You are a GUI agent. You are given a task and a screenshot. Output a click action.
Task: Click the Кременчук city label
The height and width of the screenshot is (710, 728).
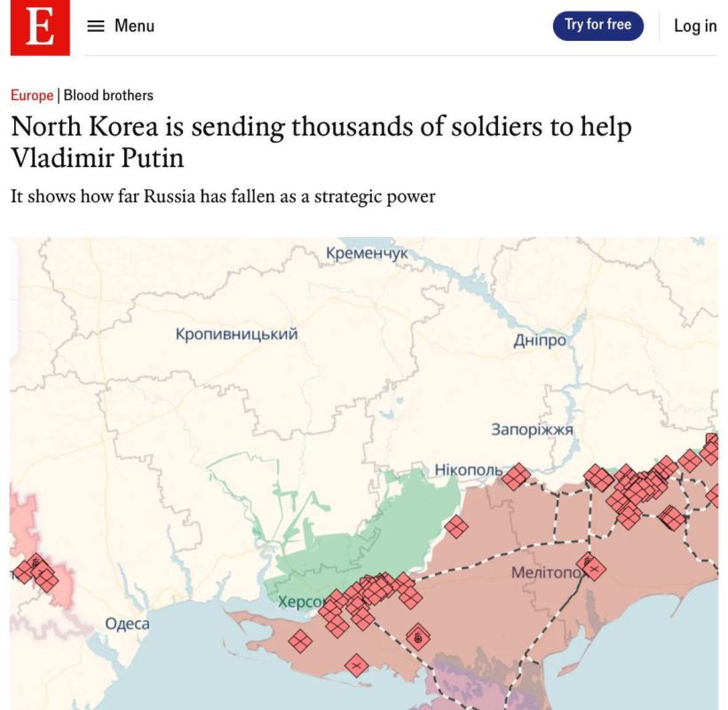[x=367, y=253]
